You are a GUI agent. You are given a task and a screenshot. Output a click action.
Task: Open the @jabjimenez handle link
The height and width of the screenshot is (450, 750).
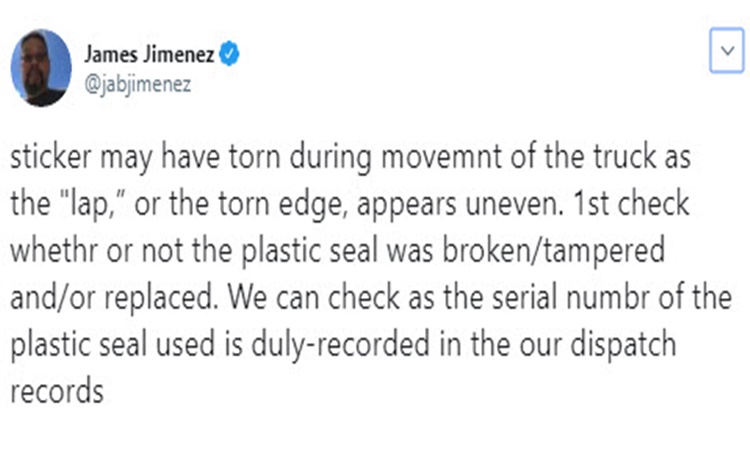138,84
